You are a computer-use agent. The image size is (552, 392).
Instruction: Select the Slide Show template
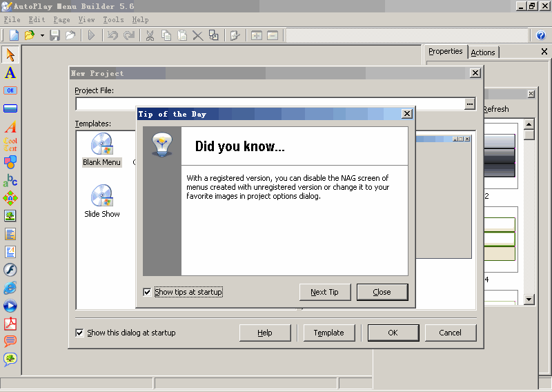102,202
